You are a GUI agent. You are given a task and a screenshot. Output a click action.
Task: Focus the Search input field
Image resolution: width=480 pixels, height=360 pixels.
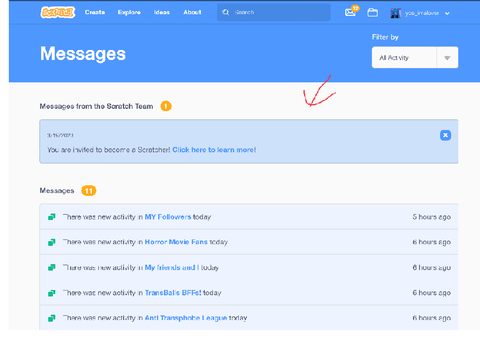click(x=280, y=12)
